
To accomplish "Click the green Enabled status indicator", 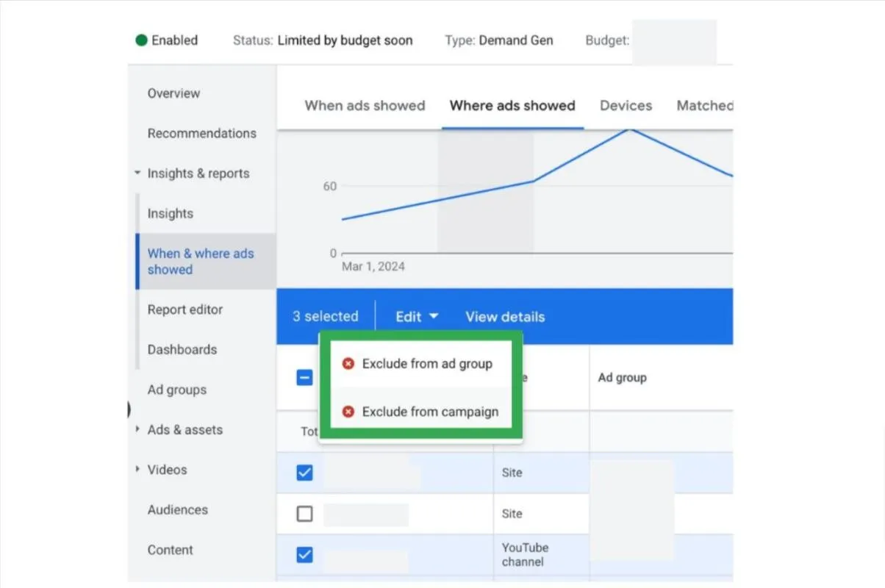I will (142, 40).
